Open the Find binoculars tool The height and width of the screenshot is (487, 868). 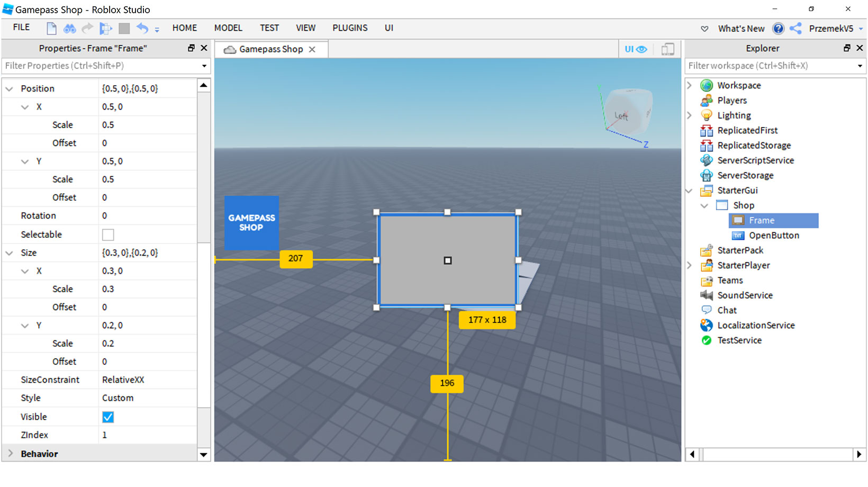tap(69, 28)
